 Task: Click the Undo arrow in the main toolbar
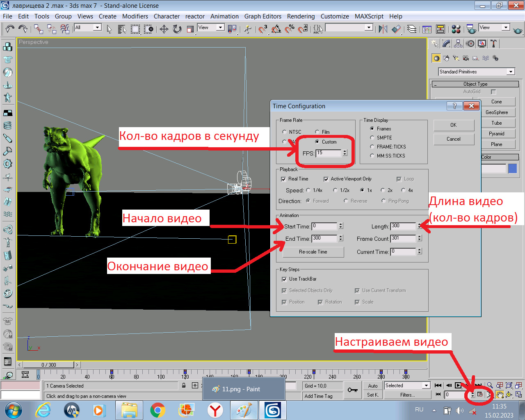click(10, 29)
